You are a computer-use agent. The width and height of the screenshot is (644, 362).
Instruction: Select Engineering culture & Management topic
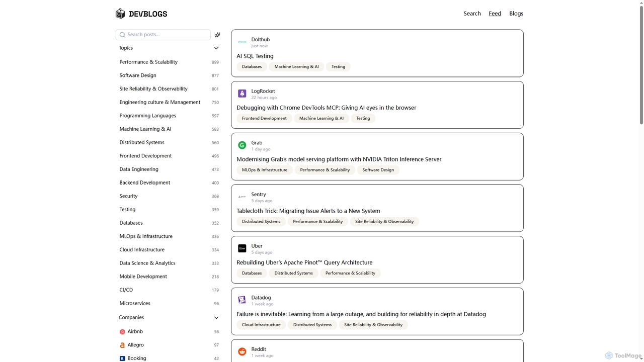[x=169, y=102]
